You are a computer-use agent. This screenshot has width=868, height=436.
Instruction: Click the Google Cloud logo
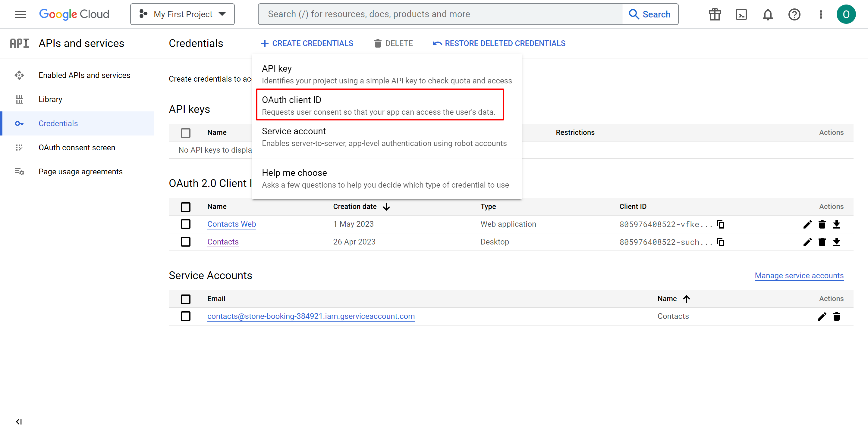tap(74, 14)
